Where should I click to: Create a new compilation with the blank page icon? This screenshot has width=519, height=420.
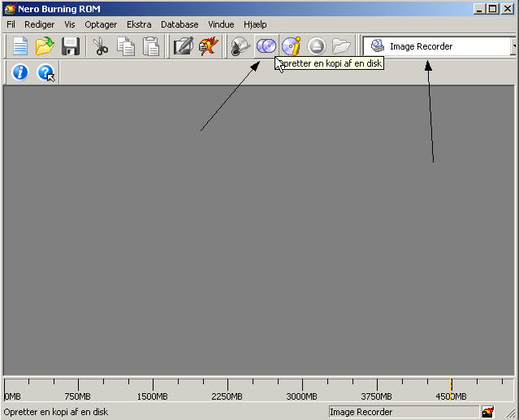pyautogui.click(x=19, y=46)
